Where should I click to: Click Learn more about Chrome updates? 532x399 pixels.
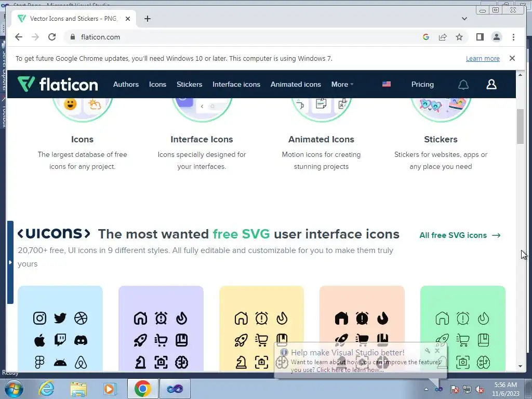483,58
